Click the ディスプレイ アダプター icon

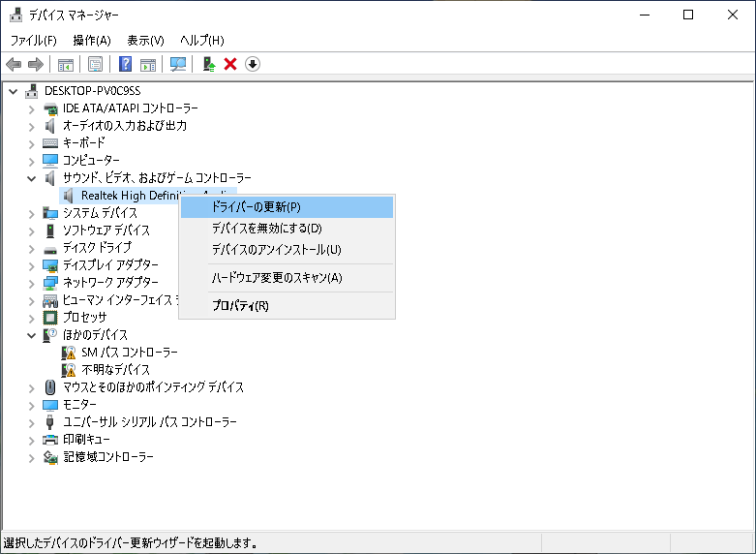[50, 265]
